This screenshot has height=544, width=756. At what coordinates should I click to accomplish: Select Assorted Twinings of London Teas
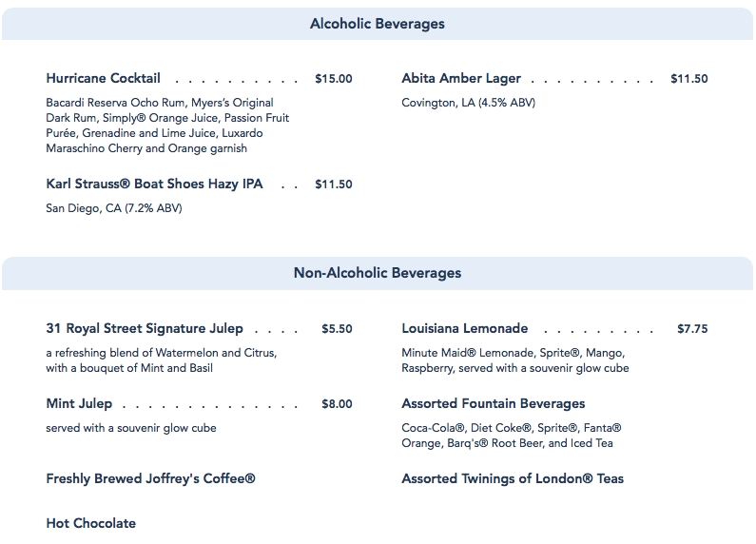[x=513, y=479]
